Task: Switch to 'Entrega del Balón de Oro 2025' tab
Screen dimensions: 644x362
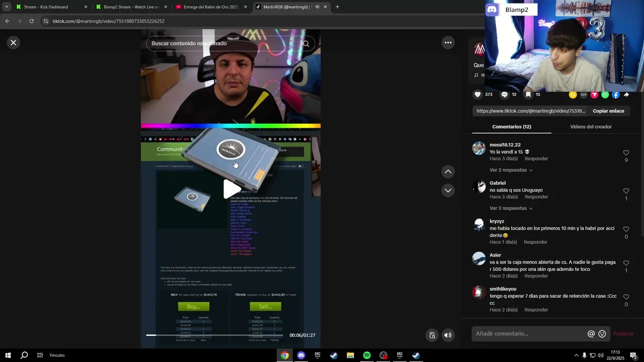Action: [x=211, y=7]
